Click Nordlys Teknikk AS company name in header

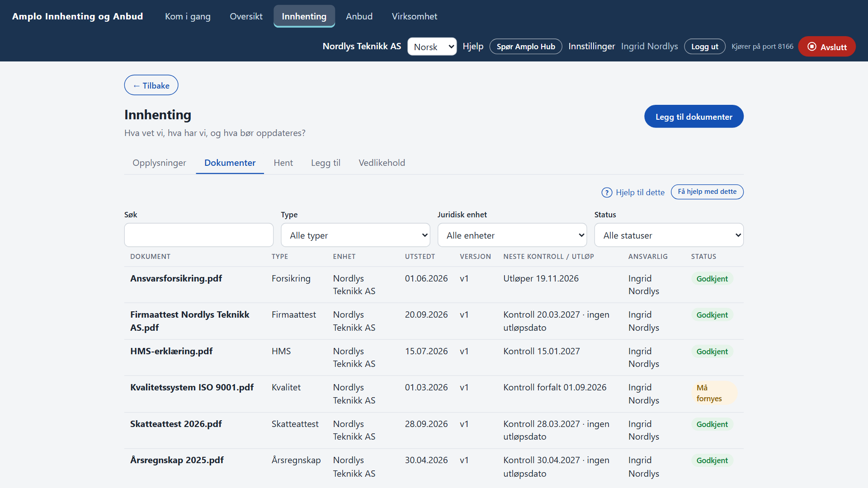tap(362, 46)
